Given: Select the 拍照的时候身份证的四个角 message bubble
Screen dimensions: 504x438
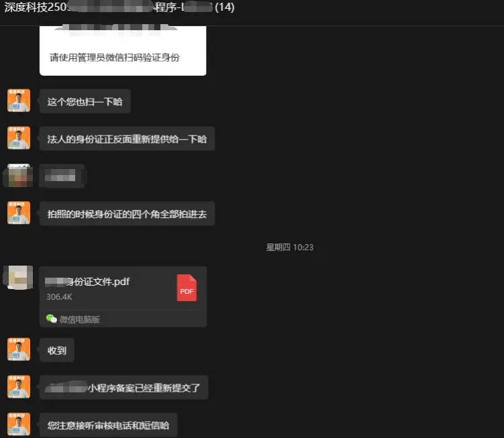Looking at the screenshot, I should point(127,214).
